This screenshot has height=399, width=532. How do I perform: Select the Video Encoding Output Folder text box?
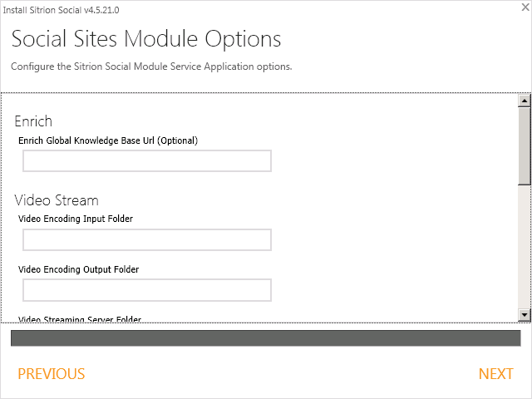pyautogui.click(x=147, y=290)
